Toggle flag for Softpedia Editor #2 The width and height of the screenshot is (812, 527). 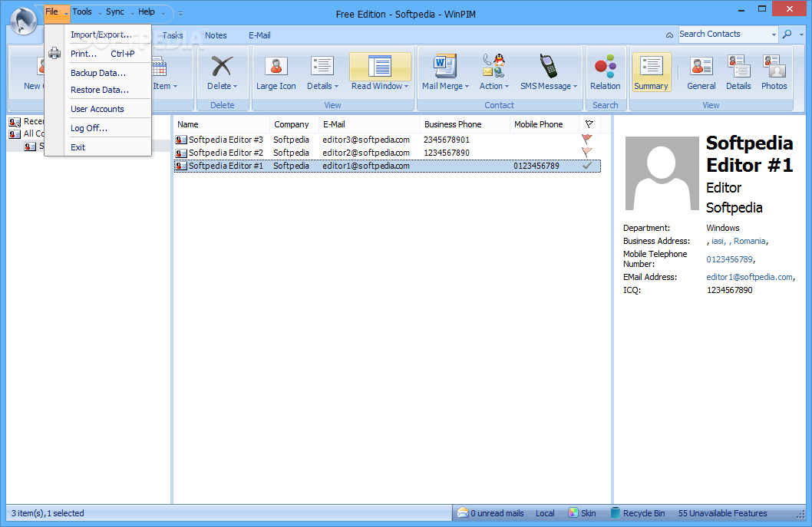click(586, 152)
